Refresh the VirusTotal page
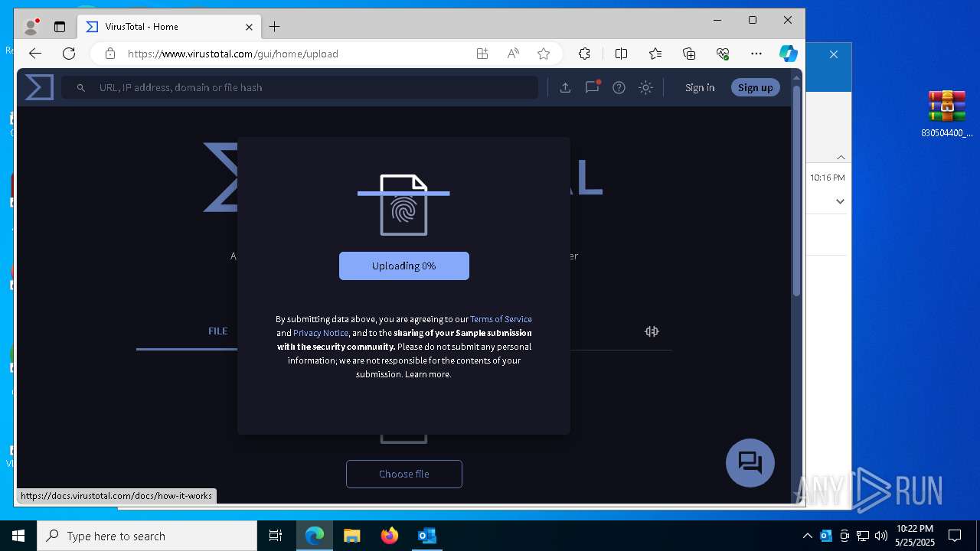The image size is (980, 551). point(69,54)
